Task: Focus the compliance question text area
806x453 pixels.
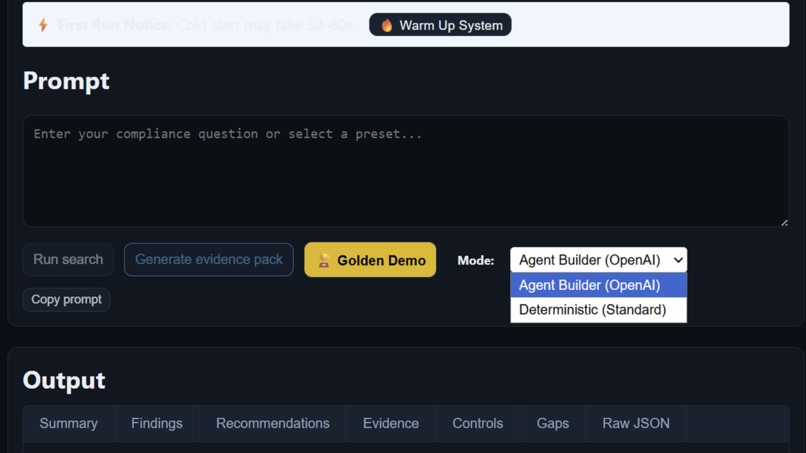Action: [x=406, y=171]
